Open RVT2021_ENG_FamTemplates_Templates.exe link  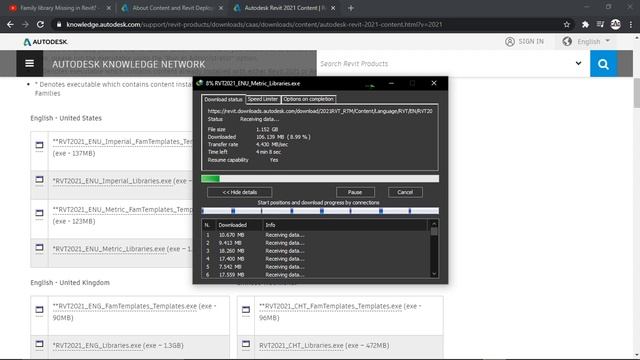click(x=125, y=306)
